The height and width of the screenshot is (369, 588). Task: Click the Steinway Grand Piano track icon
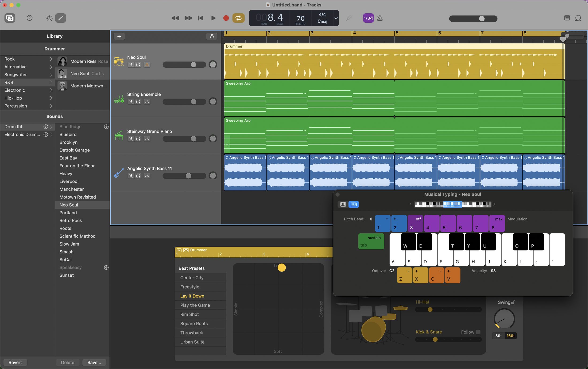(119, 135)
